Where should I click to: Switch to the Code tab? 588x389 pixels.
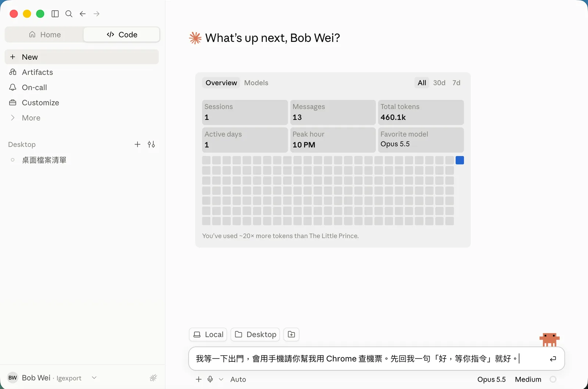coord(122,35)
